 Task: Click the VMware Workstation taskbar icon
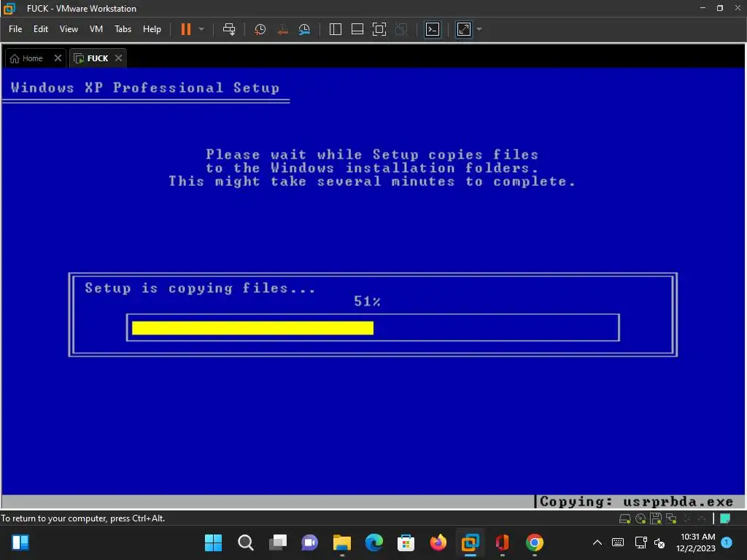click(471, 542)
